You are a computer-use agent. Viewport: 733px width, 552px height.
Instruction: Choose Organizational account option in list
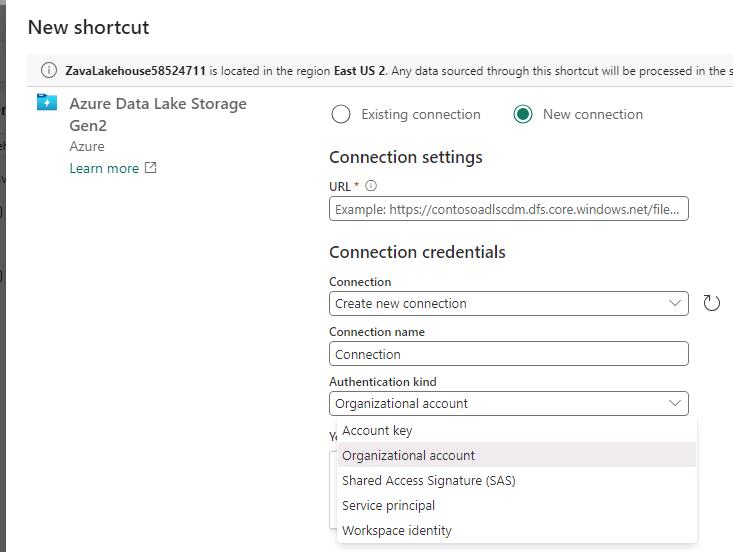click(x=517, y=455)
